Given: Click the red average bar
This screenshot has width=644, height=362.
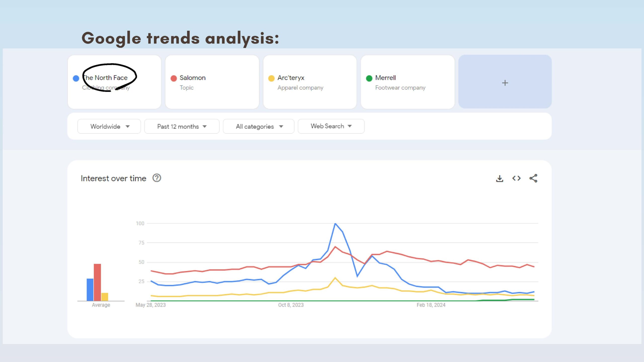Looking at the screenshot, I should pos(97,282).
